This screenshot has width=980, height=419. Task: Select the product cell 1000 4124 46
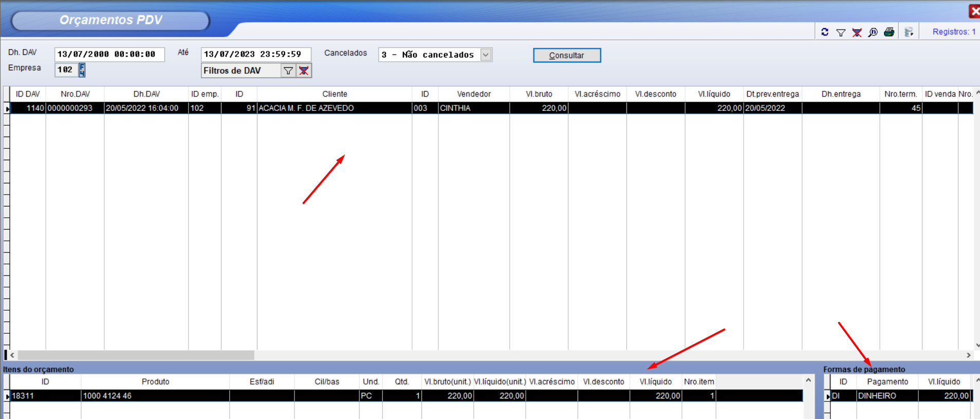tap(155, 396)
